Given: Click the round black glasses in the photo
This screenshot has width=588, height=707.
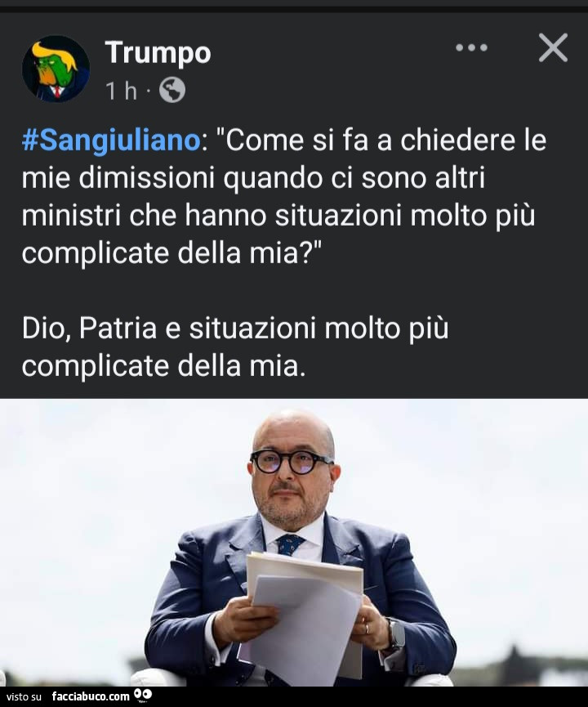Looking at the screenshot, I should coord(292,461).
